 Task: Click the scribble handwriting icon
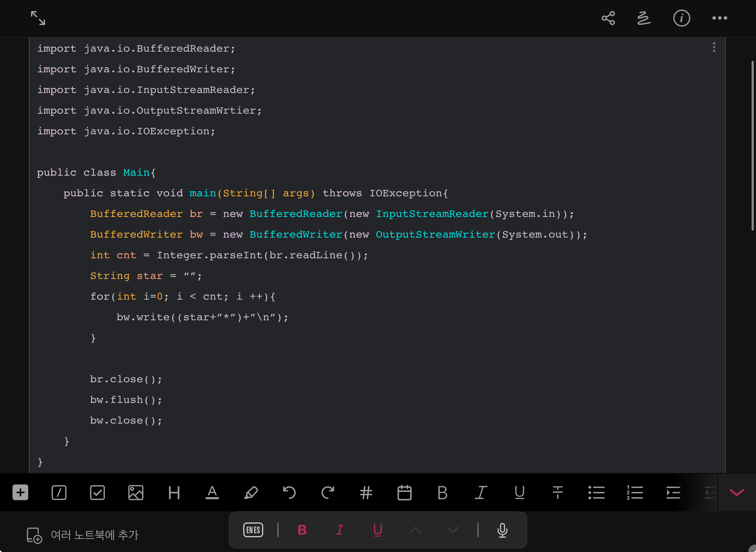pyautogui.click(x=644, y=18)
